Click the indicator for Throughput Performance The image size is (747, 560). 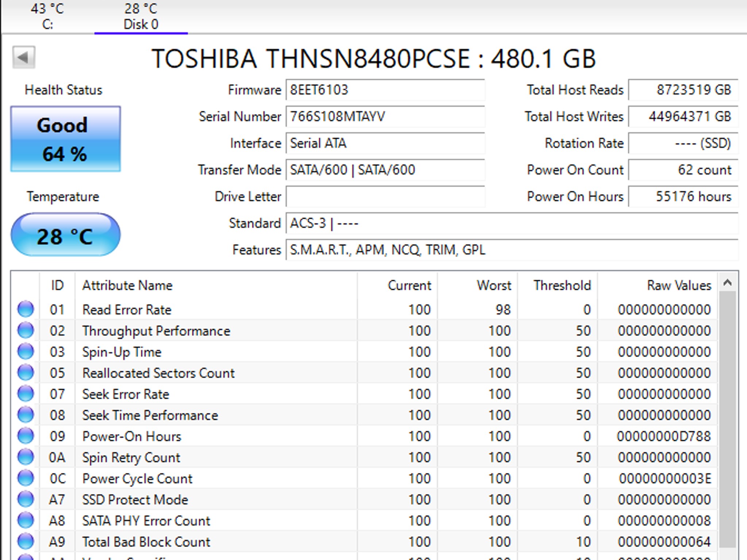(26, 331)
